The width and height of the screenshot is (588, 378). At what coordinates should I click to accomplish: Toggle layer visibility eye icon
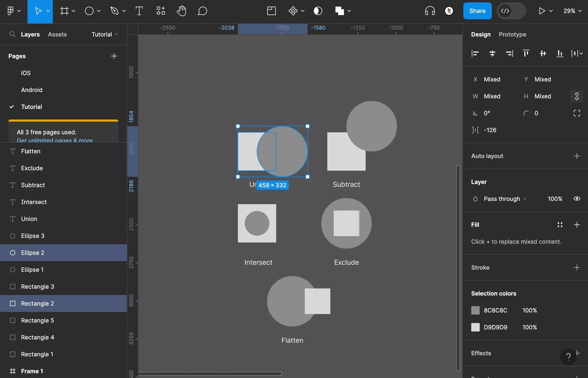coord(577,199)
